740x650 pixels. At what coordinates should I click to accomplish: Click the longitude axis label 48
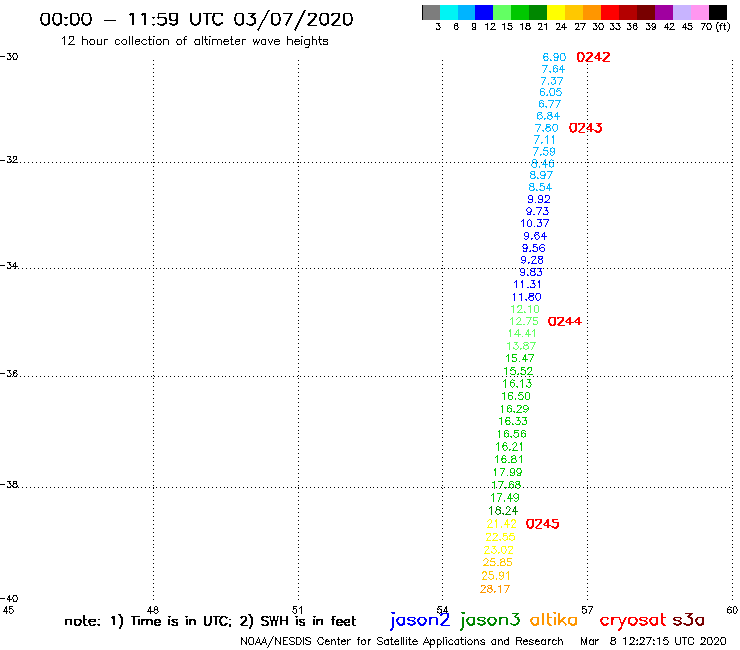(x=153, y=610)
